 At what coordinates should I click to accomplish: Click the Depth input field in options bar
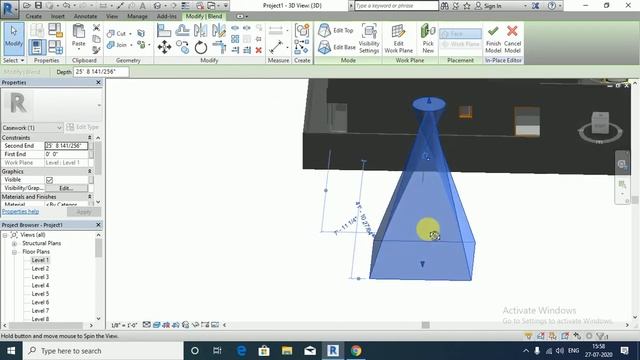pos(101,72)
